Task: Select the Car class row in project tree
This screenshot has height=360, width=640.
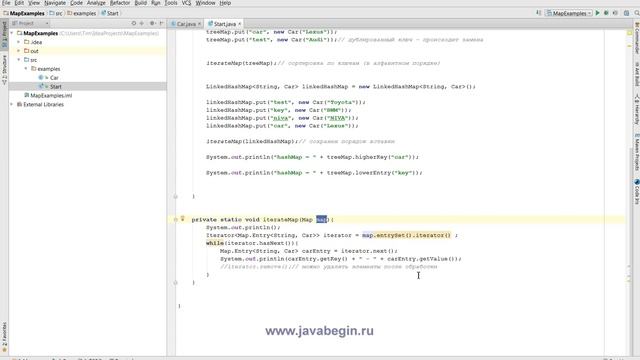Action: click(87, 78)
